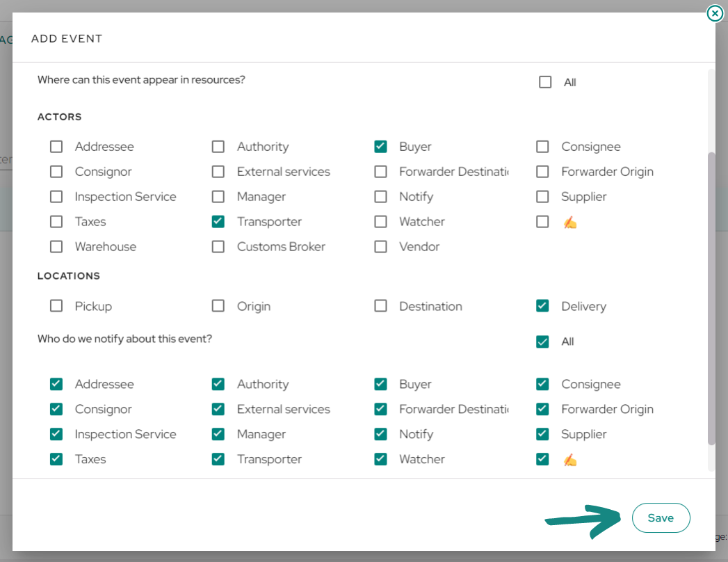This screenshot has width=728, height=562.
Task: Uncheck Transporter under Actors
Action: [218, 222]
